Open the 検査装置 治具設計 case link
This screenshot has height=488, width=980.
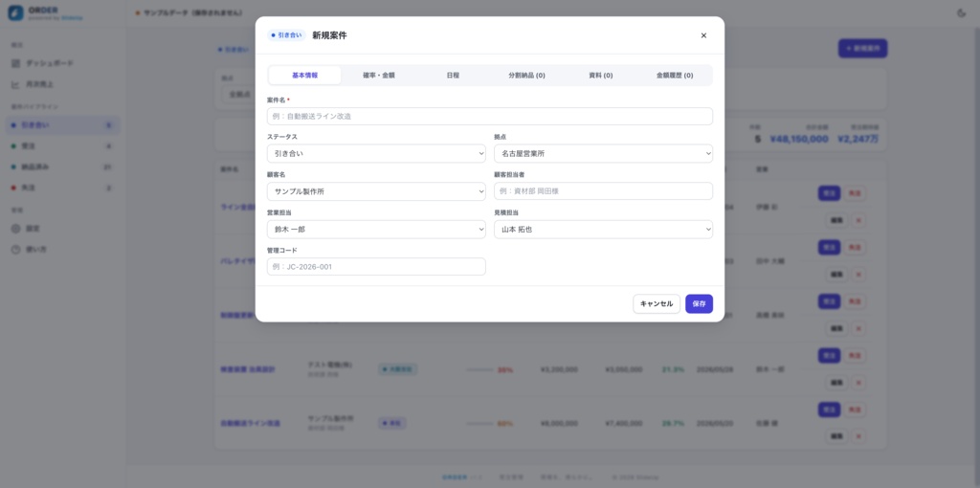point(248,370)
